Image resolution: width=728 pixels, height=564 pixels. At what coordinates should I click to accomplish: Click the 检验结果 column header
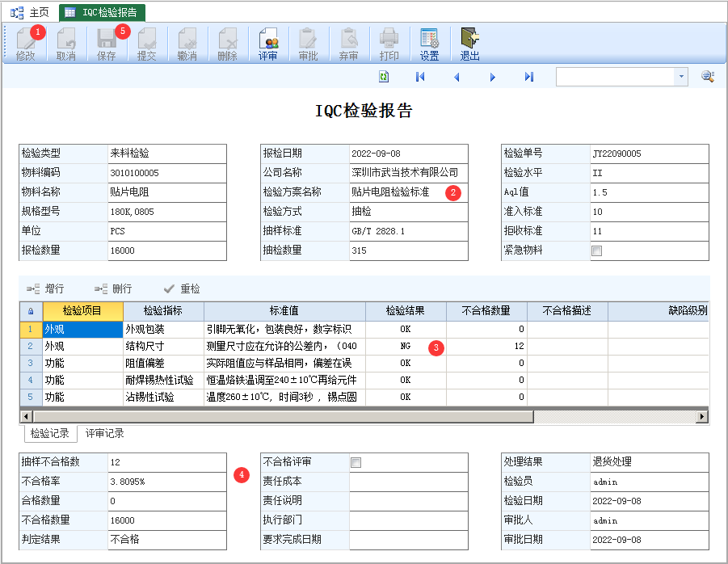406,311
